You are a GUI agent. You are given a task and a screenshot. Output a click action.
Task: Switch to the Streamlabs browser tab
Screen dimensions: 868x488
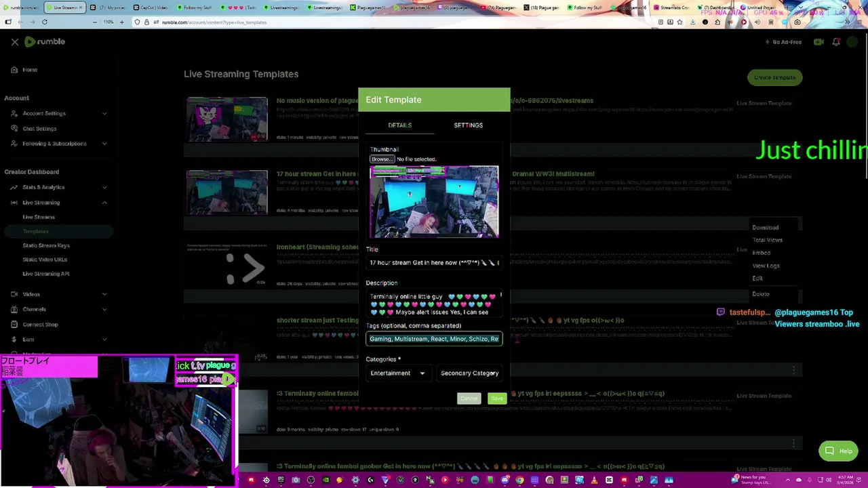tap(673, 7)
